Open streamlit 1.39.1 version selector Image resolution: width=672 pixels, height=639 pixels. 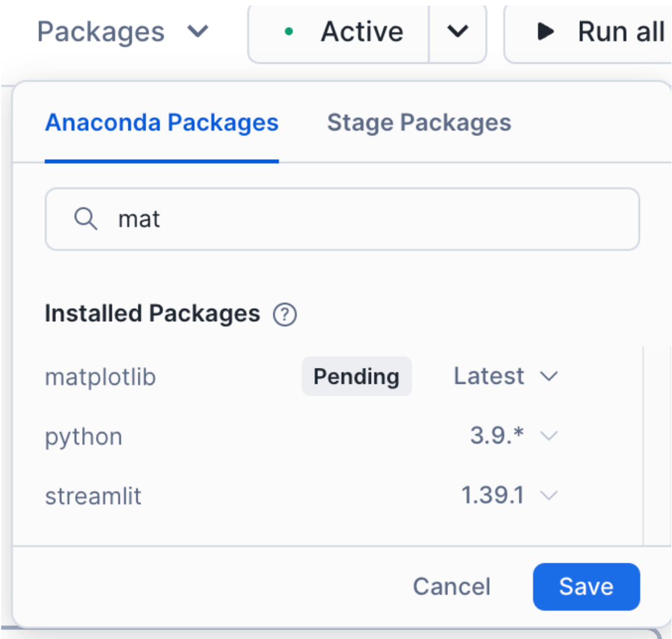coord(509,496)
